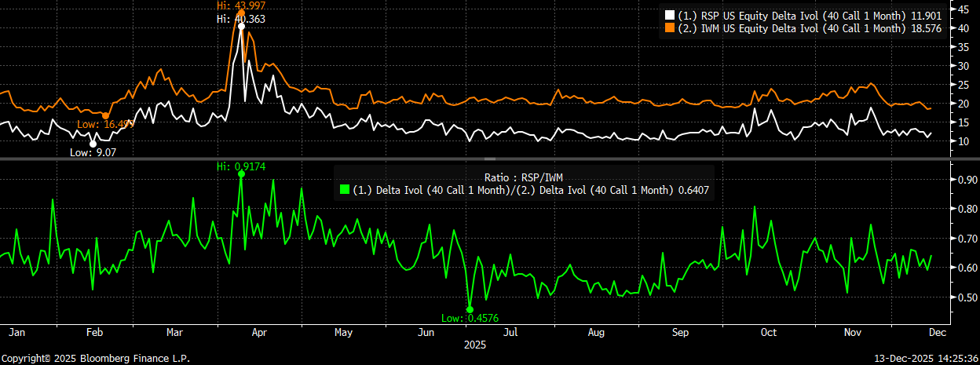Click the 'Low: 9.07' white label
Screen dimensions: 980x365
93,152
